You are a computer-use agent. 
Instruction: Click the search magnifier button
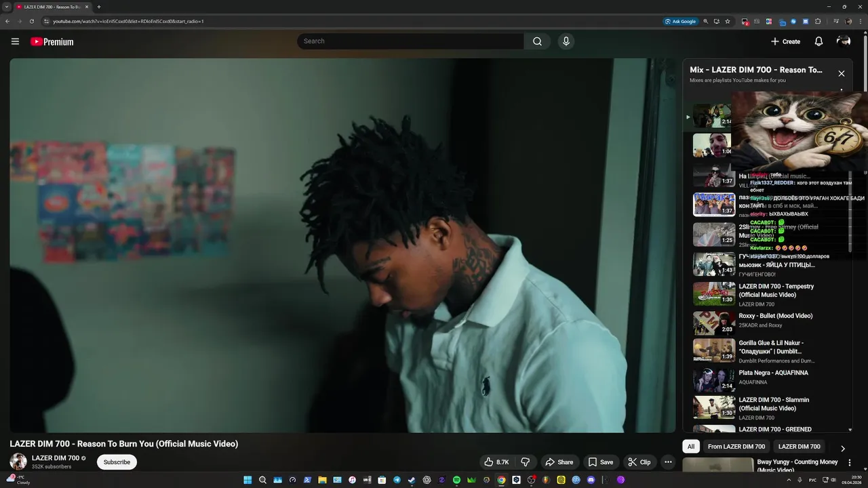[x=537, y=41]
